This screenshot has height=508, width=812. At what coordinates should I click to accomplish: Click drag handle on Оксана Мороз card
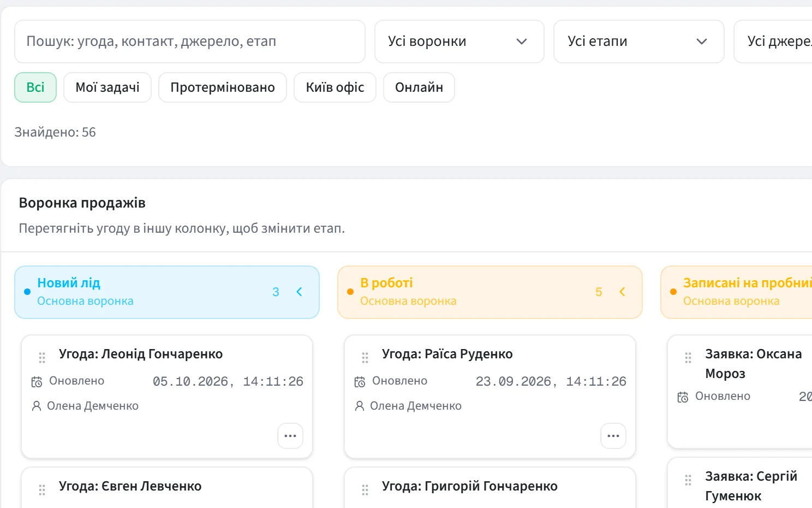click(x=688, y=358)
